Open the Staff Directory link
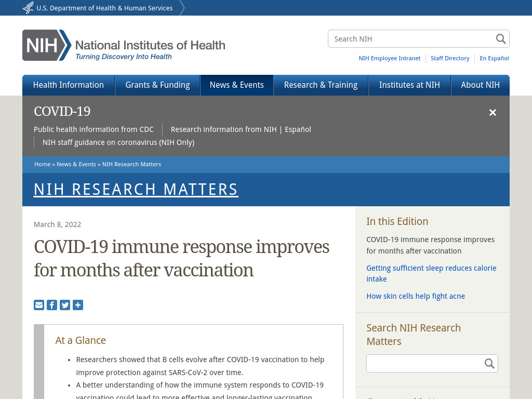The width and height of the screenshot is (532, 399). (450, 58)
